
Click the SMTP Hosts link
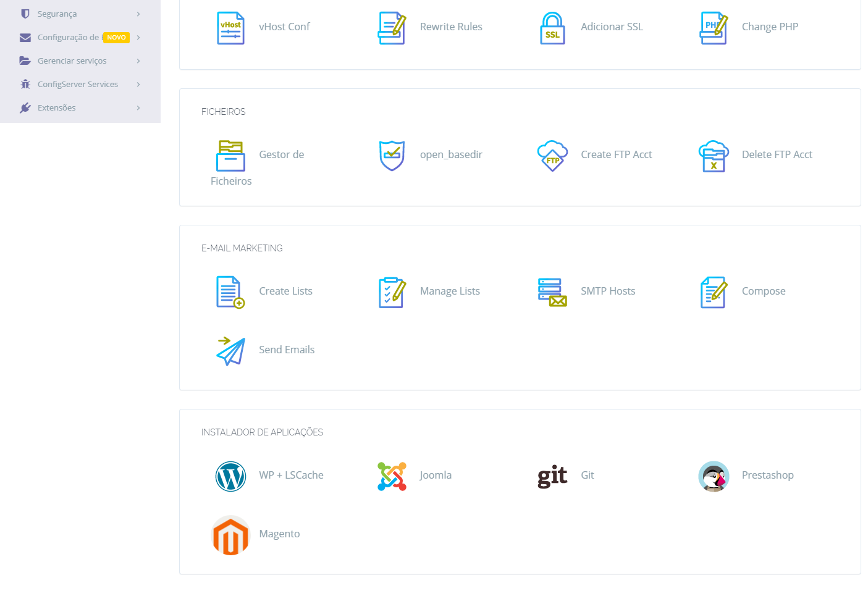pyautogui.click(x=607, y=291)
